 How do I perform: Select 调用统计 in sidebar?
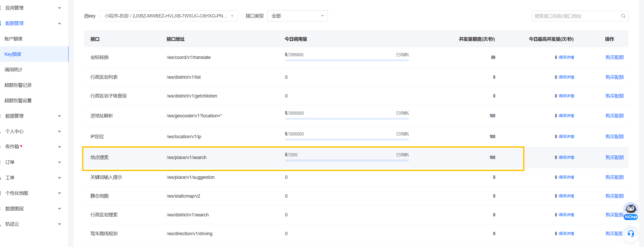[14, 70]
